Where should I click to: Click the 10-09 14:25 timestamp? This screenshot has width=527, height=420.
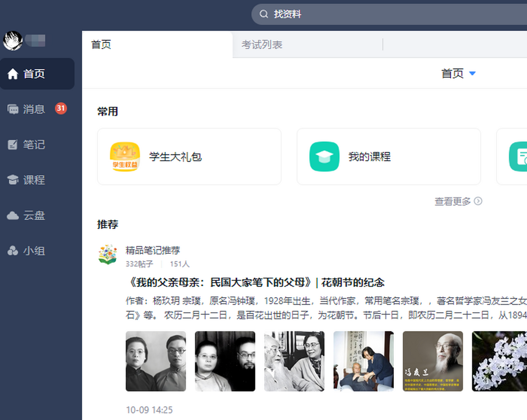149,410
